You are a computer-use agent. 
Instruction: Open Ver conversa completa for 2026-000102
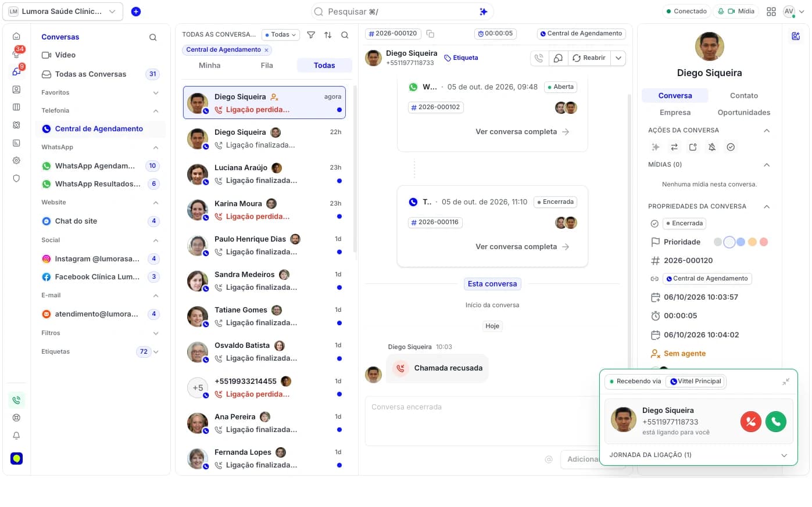click(522, 132)
